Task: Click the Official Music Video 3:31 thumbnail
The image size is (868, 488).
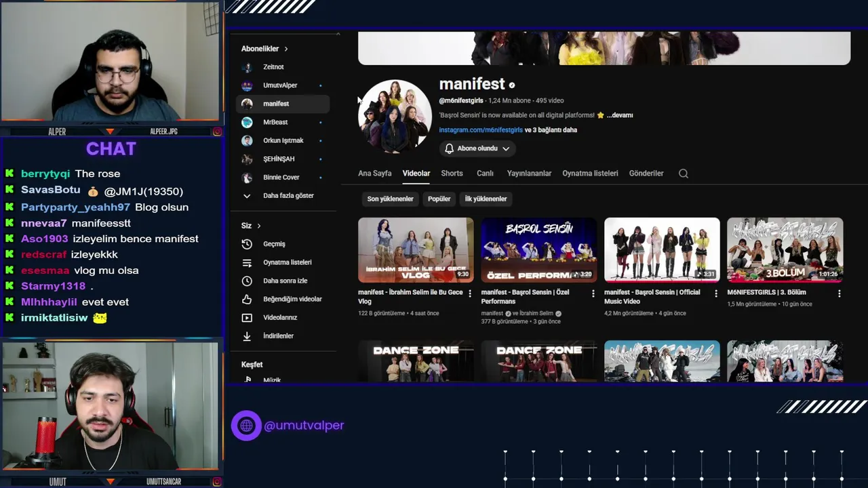Action: coord(662,250)
